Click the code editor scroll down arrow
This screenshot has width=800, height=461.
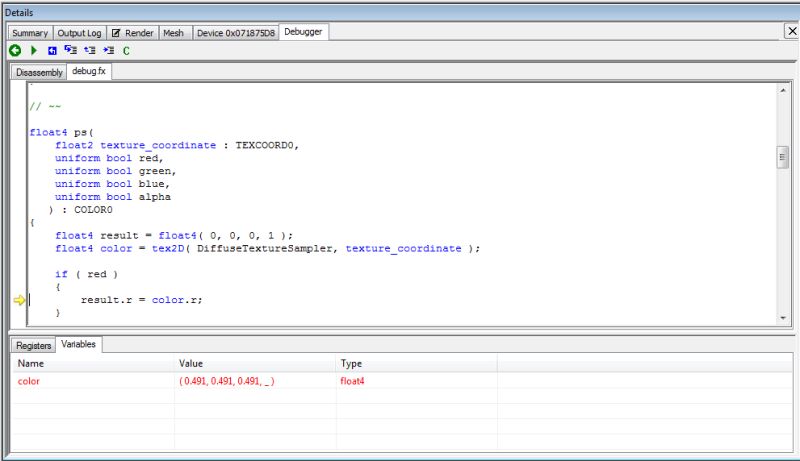(783, 318)
